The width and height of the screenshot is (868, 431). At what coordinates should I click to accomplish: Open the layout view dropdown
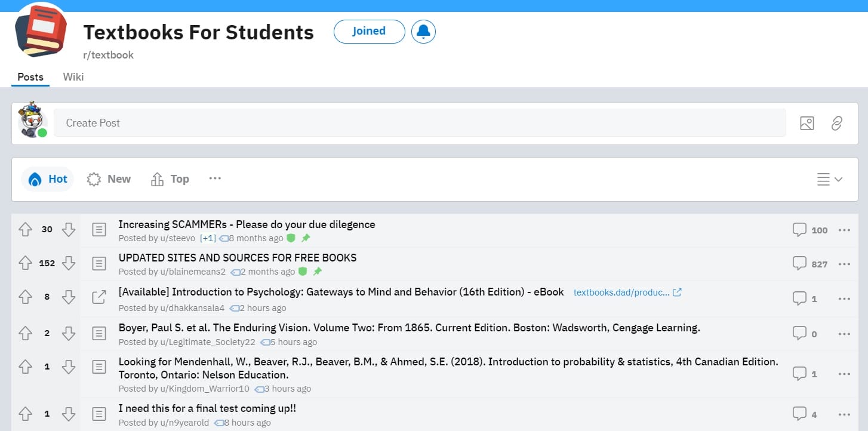829,179
